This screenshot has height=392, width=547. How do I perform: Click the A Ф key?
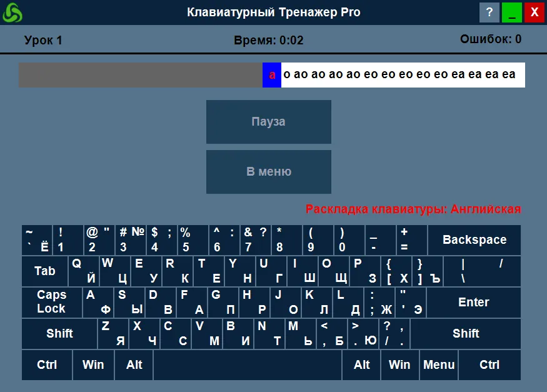[98, 302]
